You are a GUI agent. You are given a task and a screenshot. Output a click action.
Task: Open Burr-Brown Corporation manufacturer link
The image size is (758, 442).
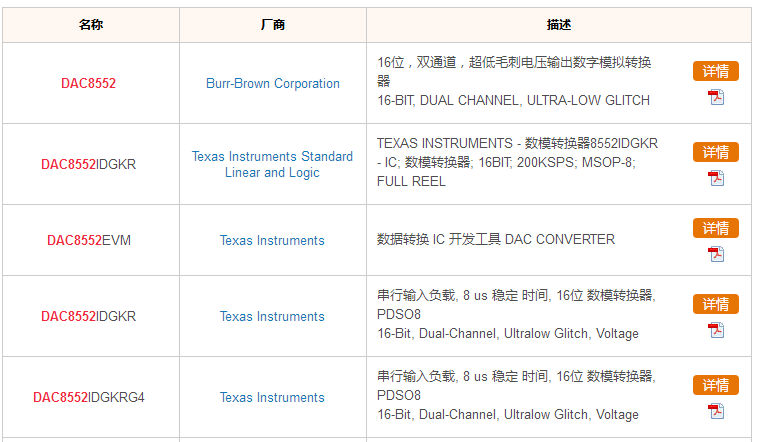pos(273,83)
